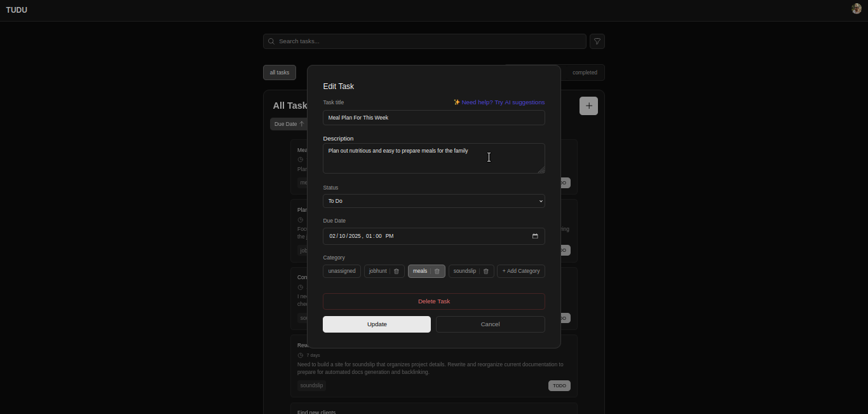The height and width of the screenshot is (414, 868).
Task: Open the filter funnel icon beside search
Action: (x=597, y=41)
